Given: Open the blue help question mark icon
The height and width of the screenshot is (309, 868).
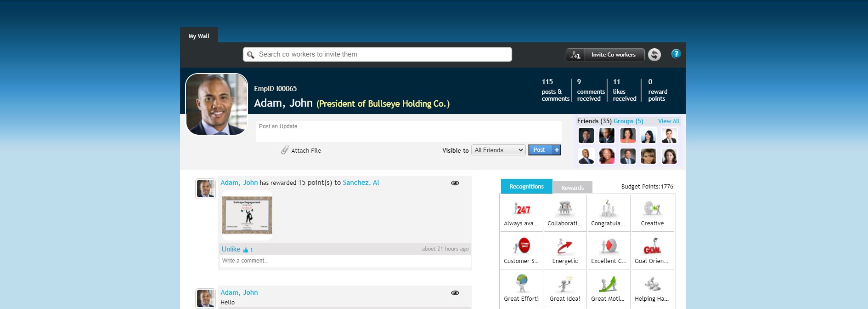Looking at the screenshot, I should click(676, 54).
